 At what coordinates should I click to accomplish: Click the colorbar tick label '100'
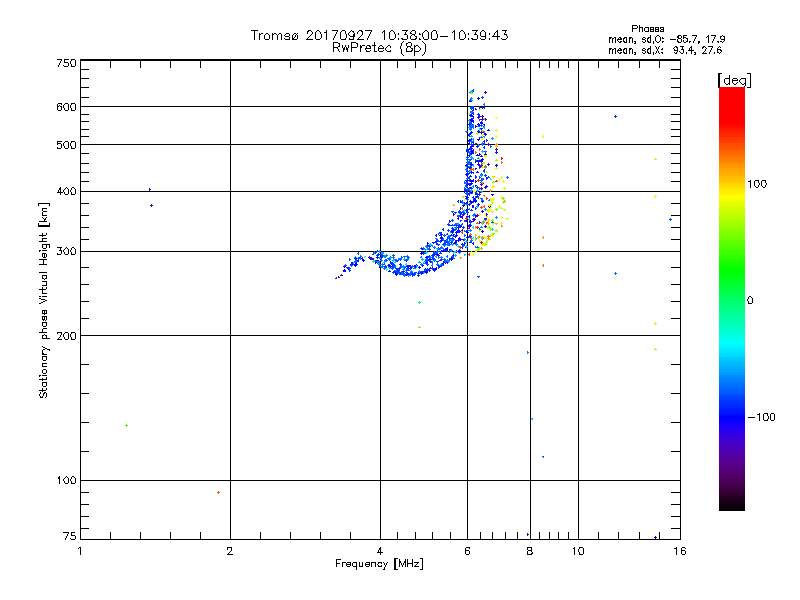(x=757, y=184)
